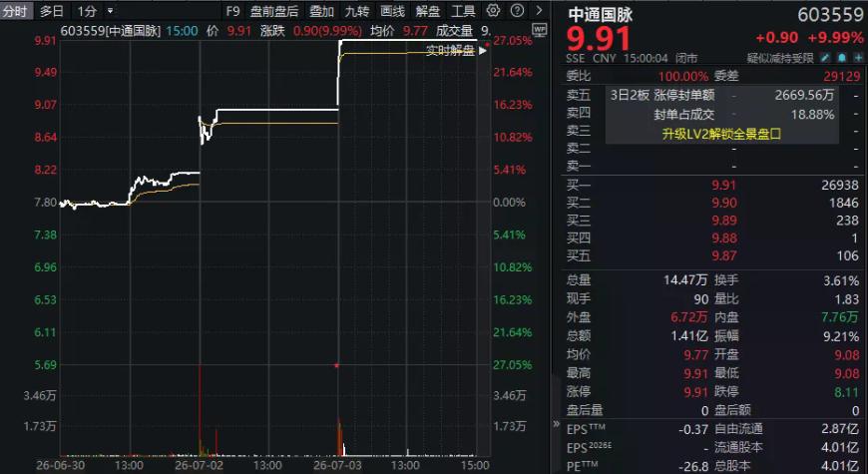Click the bell alert icon in quote header
Viewport: 868px width, 474px height.
pyautogui.click(x=842, y=58)
